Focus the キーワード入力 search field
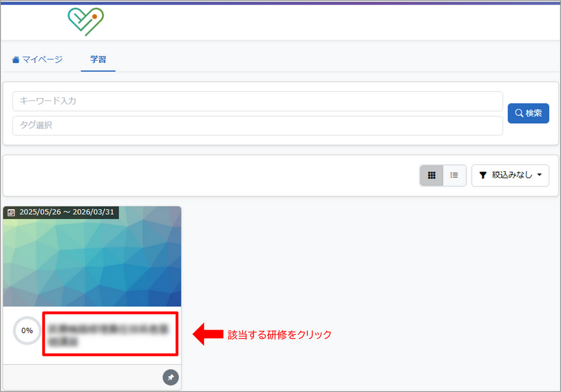Screen dimensions: 561x392 258,101
